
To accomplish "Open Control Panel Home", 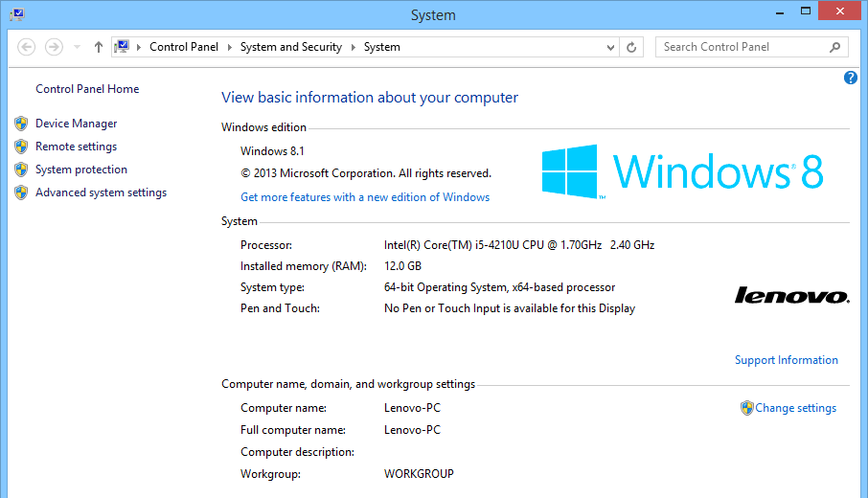I will [x=87, y=89].
